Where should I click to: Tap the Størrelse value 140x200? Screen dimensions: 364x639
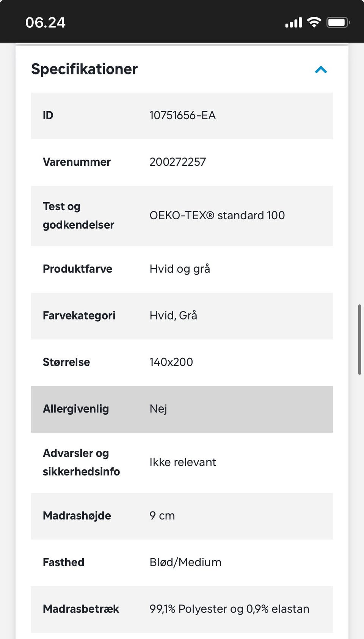coord(171,362)
